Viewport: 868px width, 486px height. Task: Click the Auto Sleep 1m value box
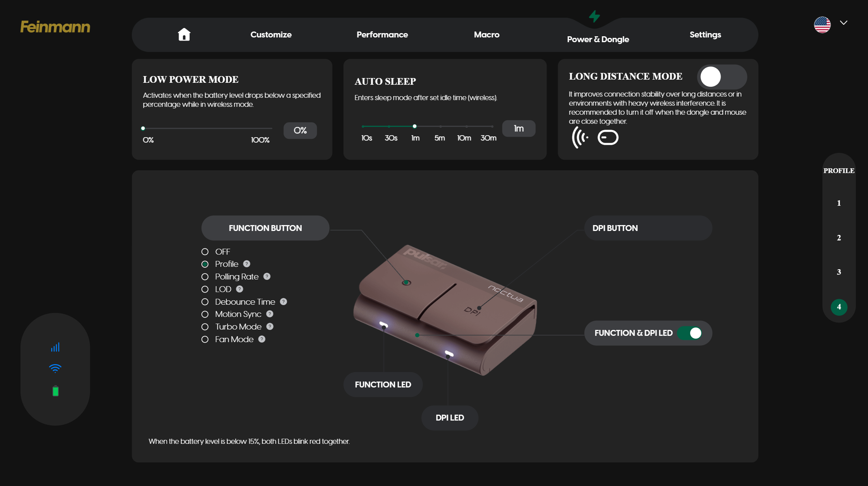[x=519, y=128]
